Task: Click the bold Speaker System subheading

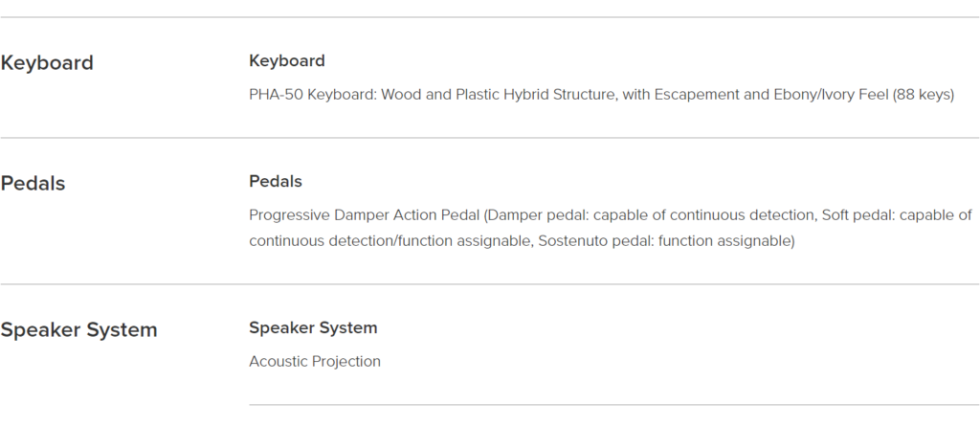Action: click(x=313, y=327)
